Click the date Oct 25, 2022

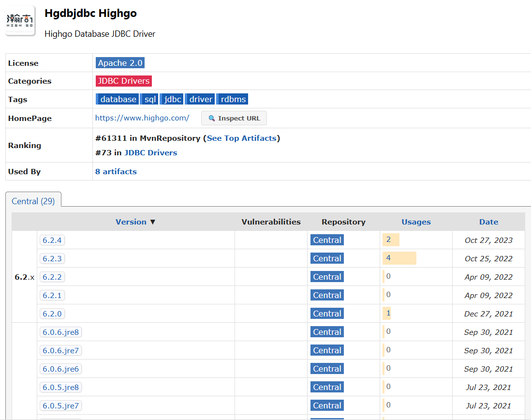[488, 258]
